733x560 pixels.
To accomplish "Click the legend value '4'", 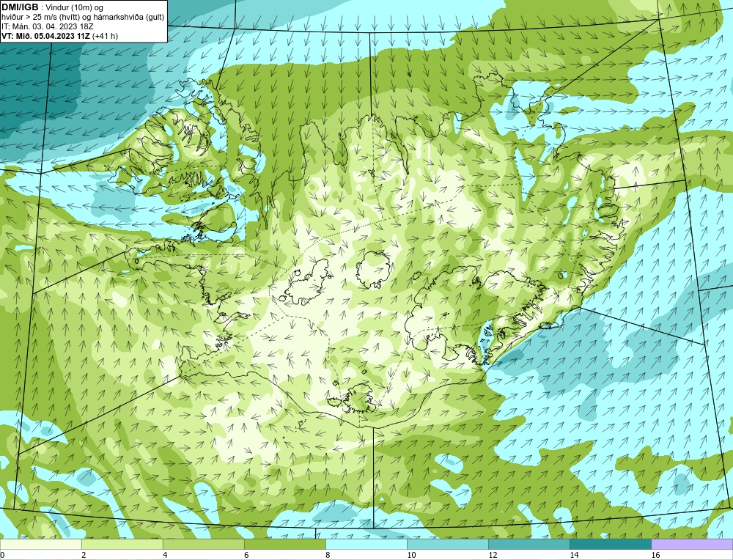I will coord(165,555).
